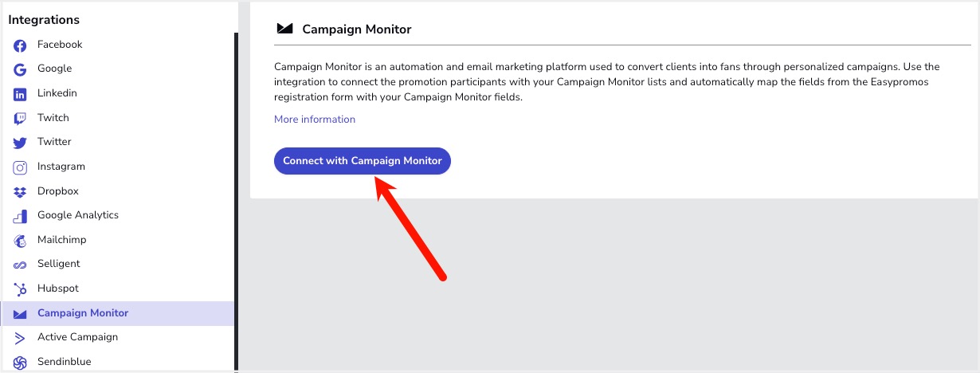This screenshot has width=980, height=373.
Task: Select the Google Analytics menu entry
Action: (x=117, y=215)
